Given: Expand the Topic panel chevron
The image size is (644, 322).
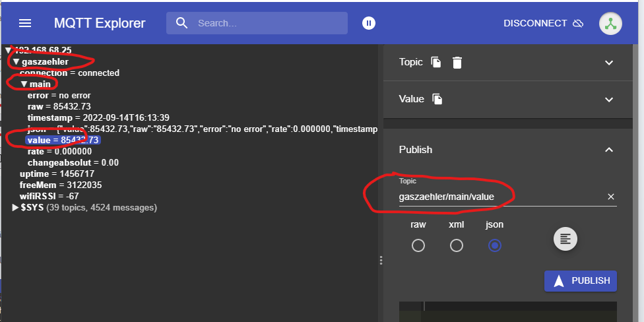Looking at the screenshot, I should (609, 63).
